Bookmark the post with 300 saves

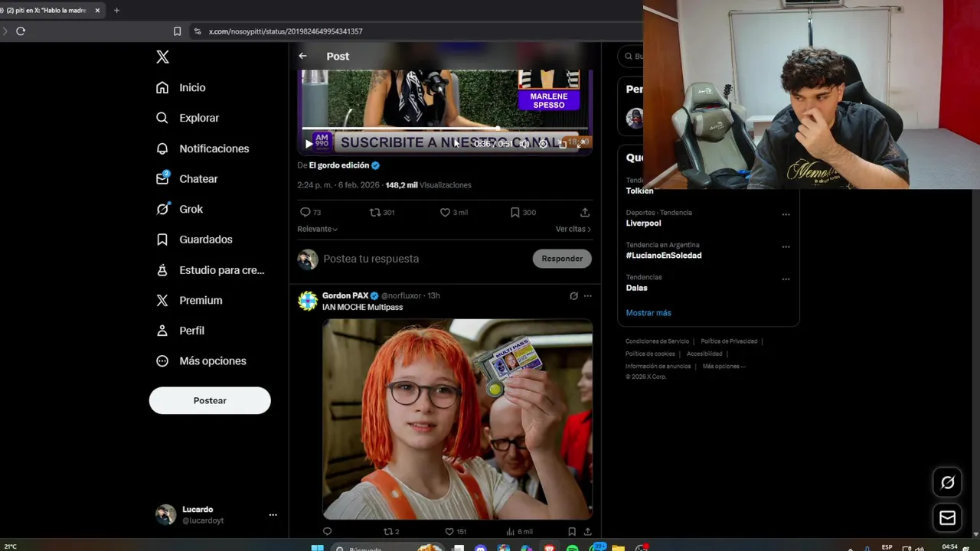pos(514,212)
